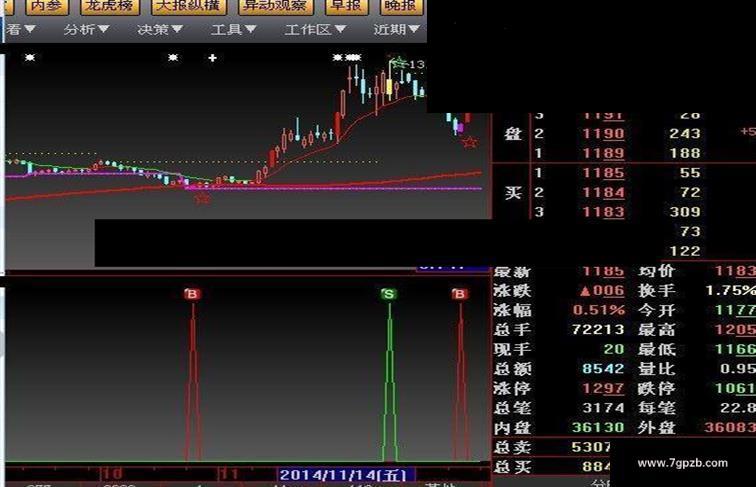Screen dimensions: 756x487
Task: Click the 涨停 price 1297
Action: click(x=603, y=389)
